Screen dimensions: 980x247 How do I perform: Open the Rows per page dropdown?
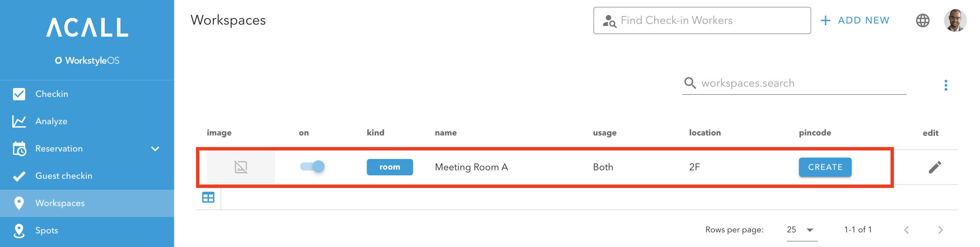tap(802, 230)
